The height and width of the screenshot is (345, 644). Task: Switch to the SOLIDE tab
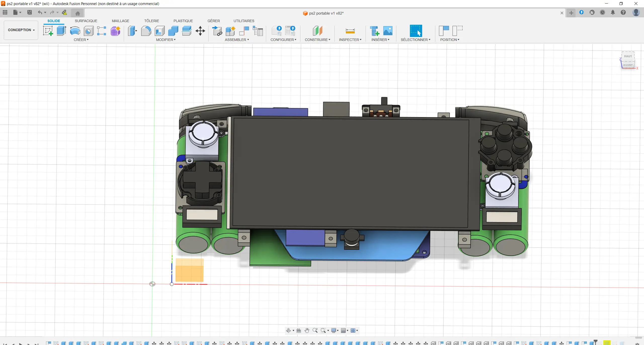coord(54,21)
